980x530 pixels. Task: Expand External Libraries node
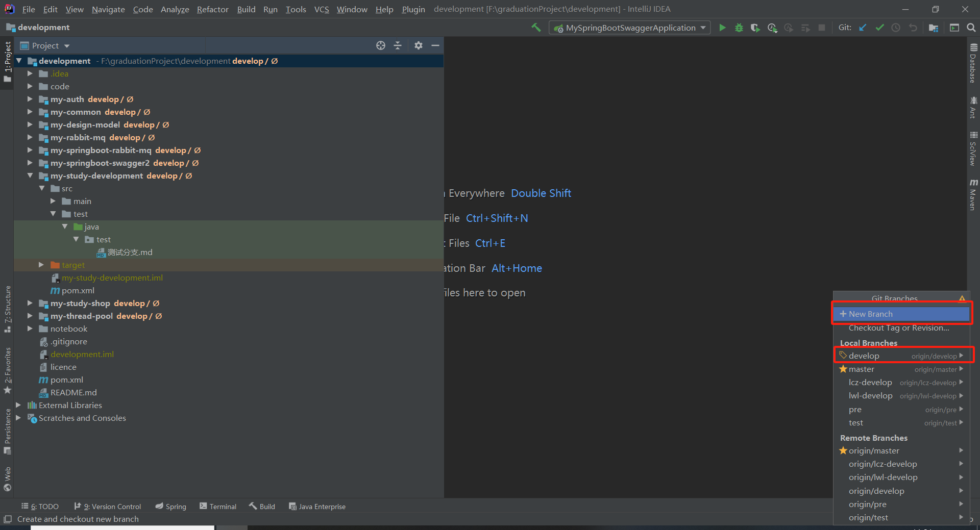18,405
